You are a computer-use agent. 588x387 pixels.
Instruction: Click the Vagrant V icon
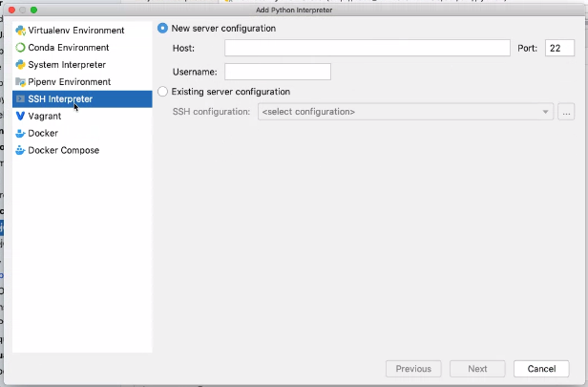pyautogui.click(x=20, y=116)
